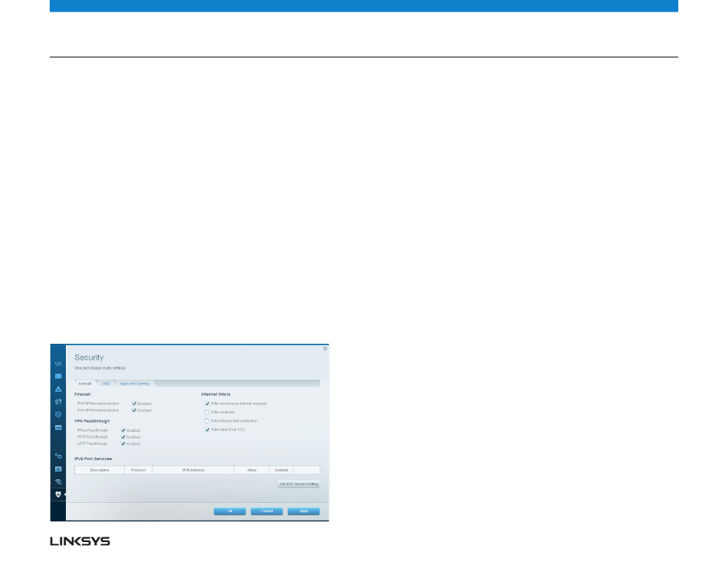Launch Speed Test from the sidebar
728x562 pixels.
pos(58,414)
